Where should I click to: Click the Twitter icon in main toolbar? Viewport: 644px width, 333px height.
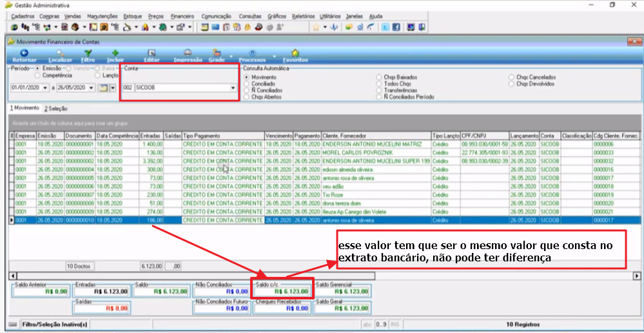pos(385,27)
